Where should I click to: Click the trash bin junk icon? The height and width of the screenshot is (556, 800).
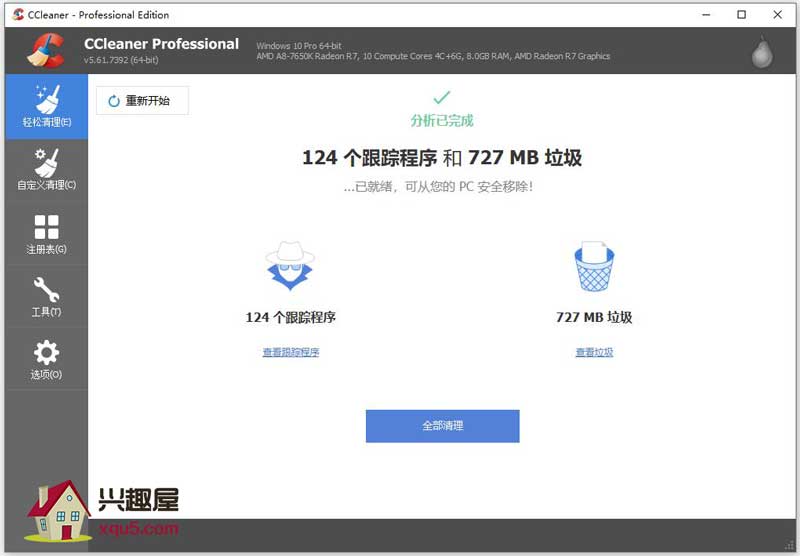click(x=594, y=266)
